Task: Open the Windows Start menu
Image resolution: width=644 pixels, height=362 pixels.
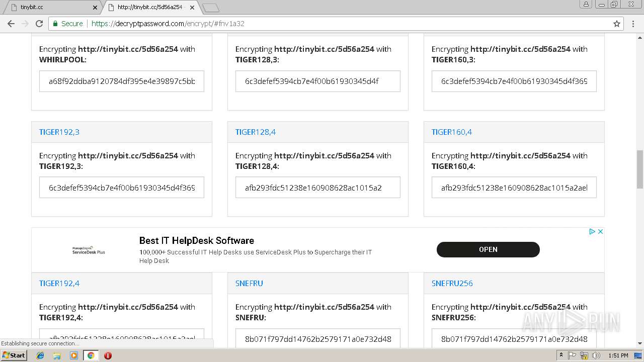Action: [14, 355]
